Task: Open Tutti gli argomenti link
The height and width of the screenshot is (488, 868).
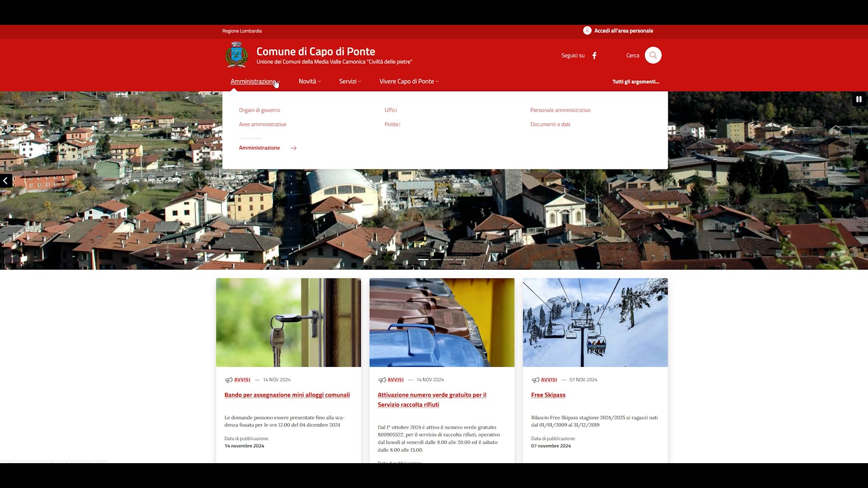Action: [636, 82]
